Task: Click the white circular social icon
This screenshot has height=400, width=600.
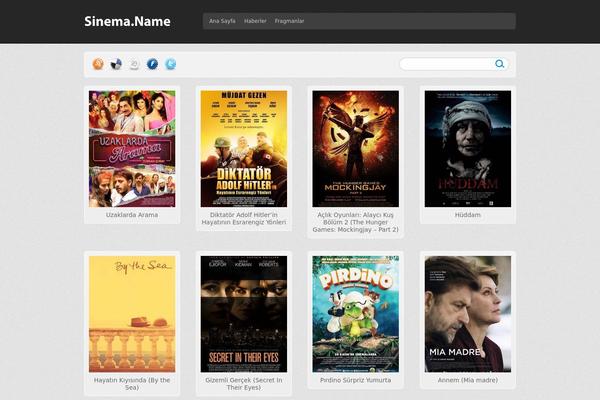Action: (134, 64)
